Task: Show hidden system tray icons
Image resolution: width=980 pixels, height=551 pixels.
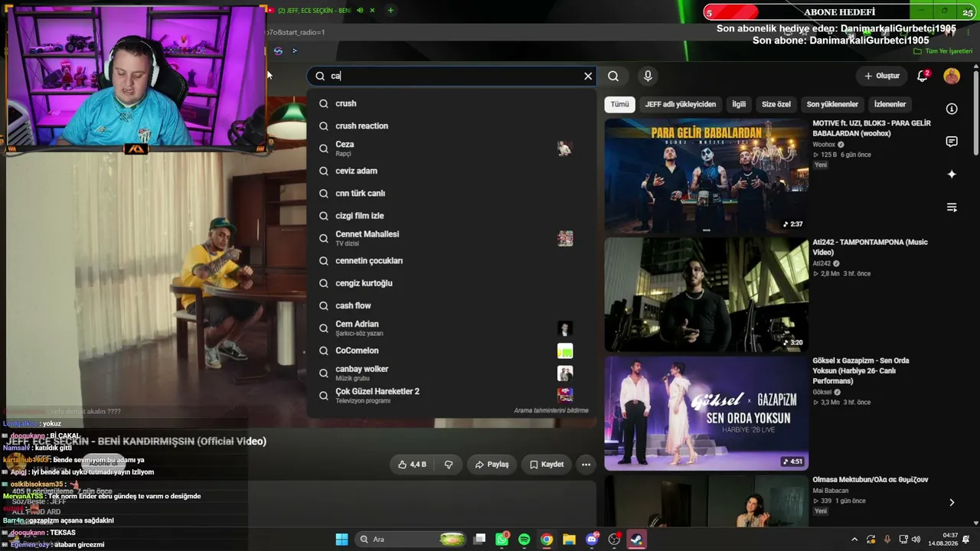Action: [854, 540]
